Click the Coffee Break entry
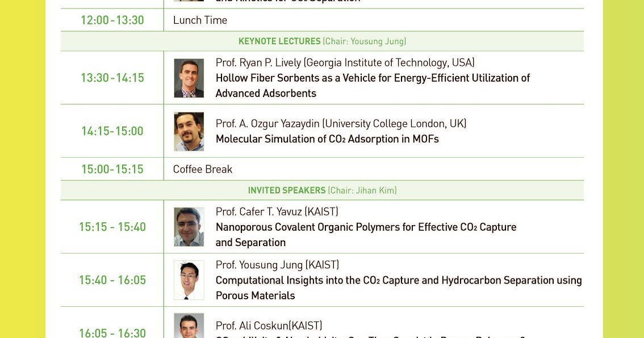This screenshot has height=338, width=644. (203, 169)
